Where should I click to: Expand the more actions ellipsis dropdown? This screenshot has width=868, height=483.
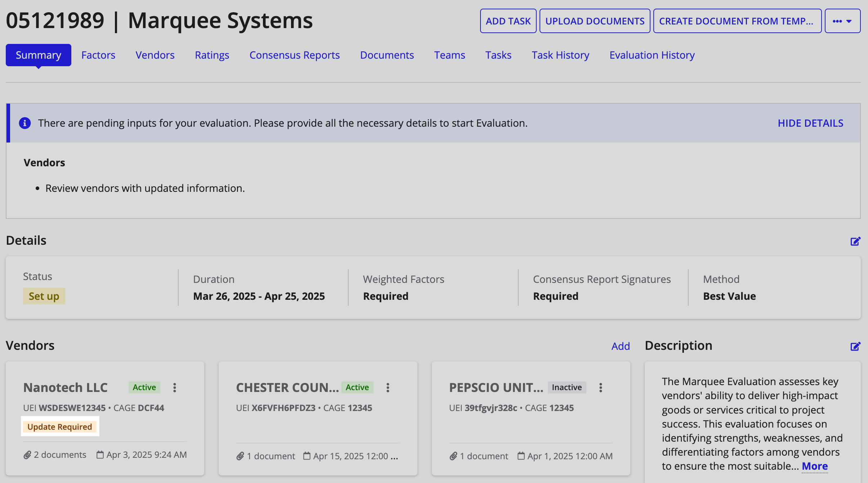pyautogui.click(x=842, y=21)
